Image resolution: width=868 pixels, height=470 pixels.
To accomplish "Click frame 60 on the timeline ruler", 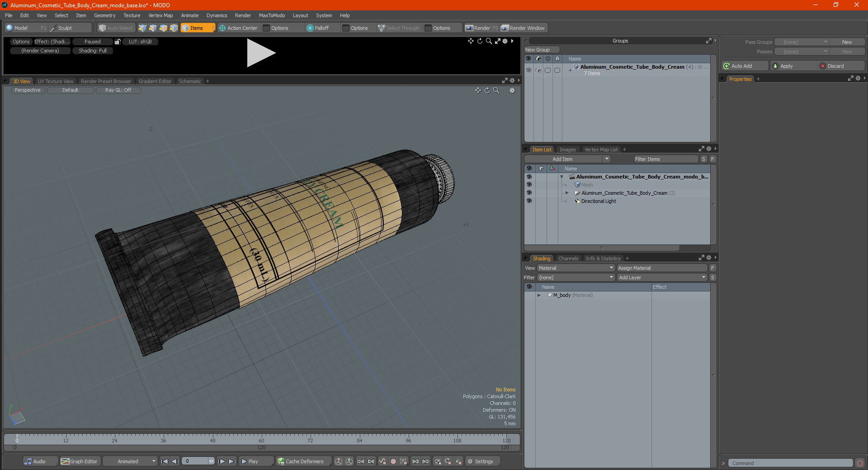I will [261, 437].
